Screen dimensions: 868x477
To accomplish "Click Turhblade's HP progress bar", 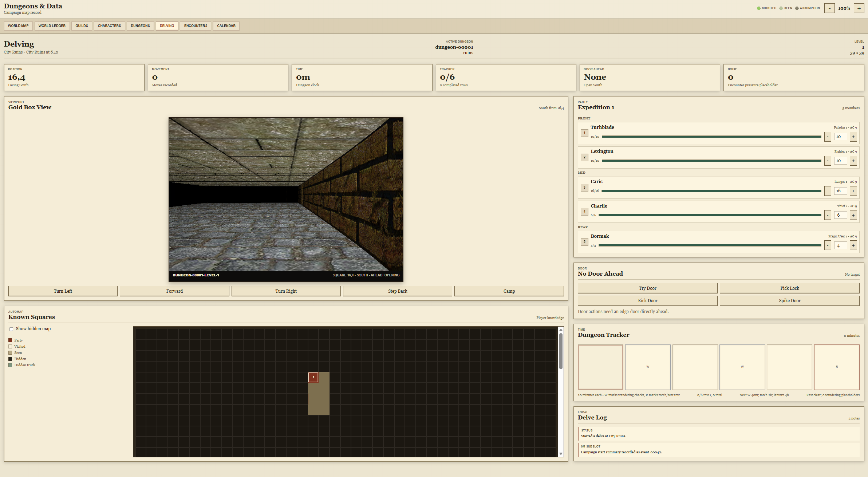I will pos(711,137).
